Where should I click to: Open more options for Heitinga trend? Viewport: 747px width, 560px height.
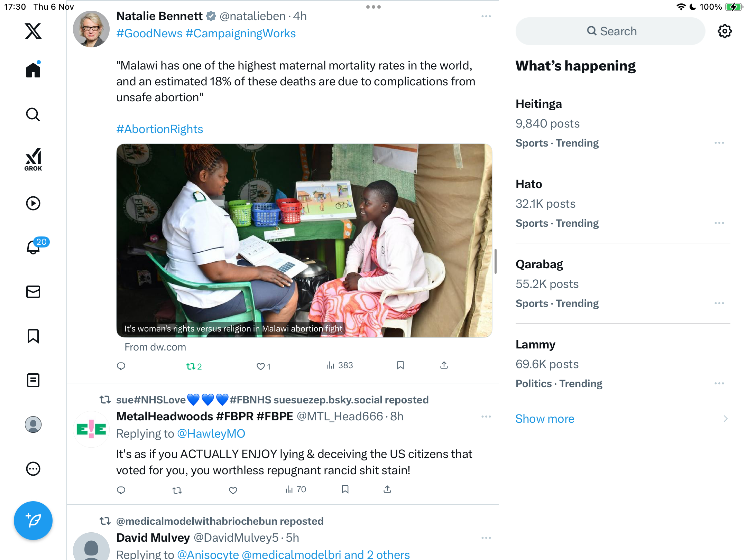click(719, 143)
